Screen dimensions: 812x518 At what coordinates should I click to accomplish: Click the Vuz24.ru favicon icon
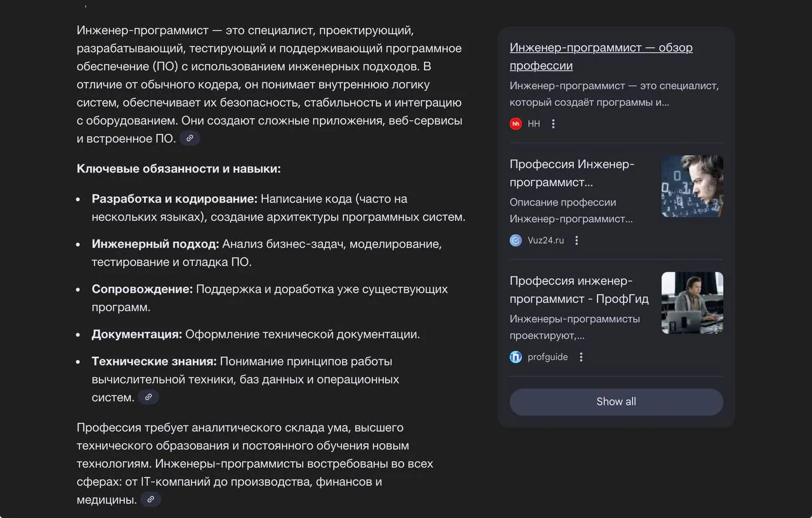pos(516,240)
